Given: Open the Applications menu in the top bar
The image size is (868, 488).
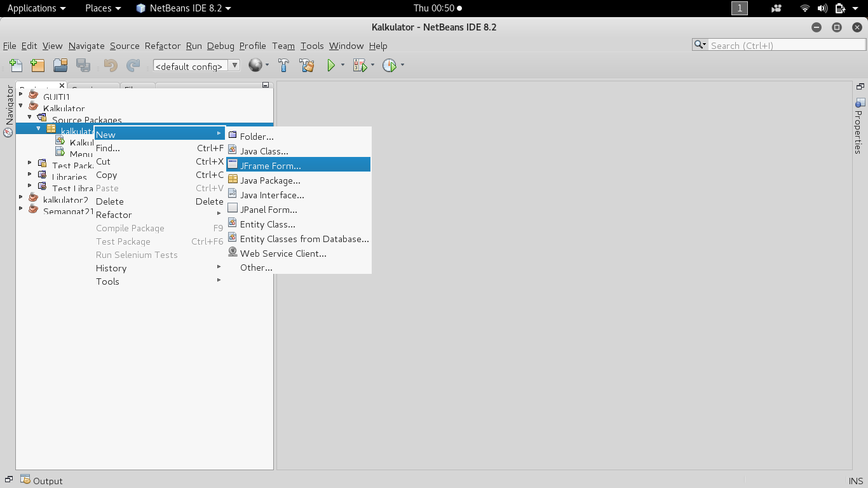Looking at the screenshot, I should point(36,8).
